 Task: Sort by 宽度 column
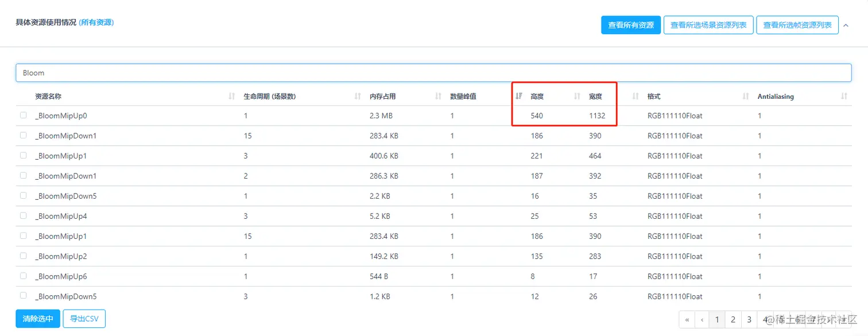click(635, 96)
